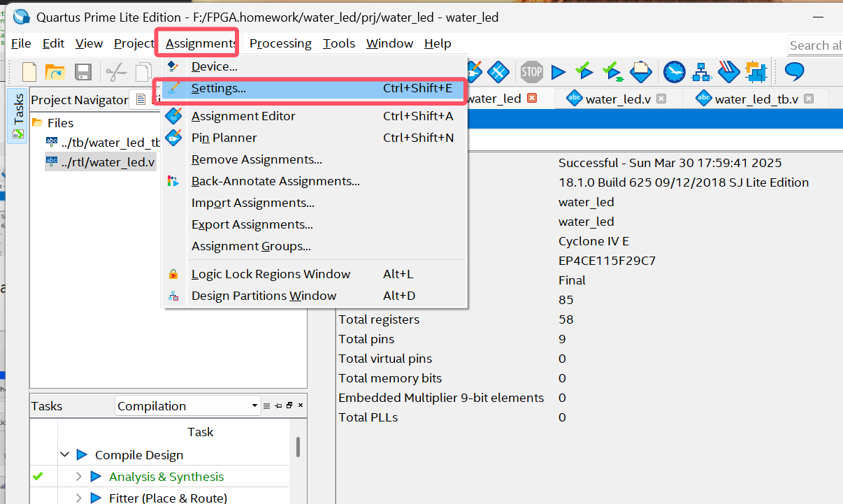This screenshot has width=843, height=504.
Task: Choose Settings... from Assignments menu
Action: (315, 89)
